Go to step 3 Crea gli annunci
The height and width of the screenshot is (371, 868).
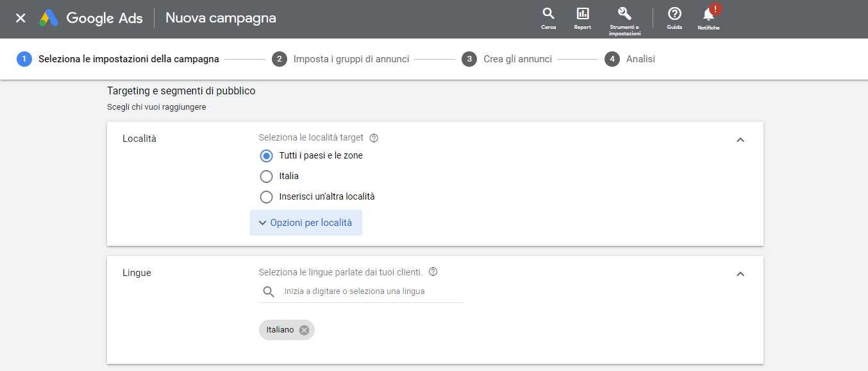(x=507, y=59)
